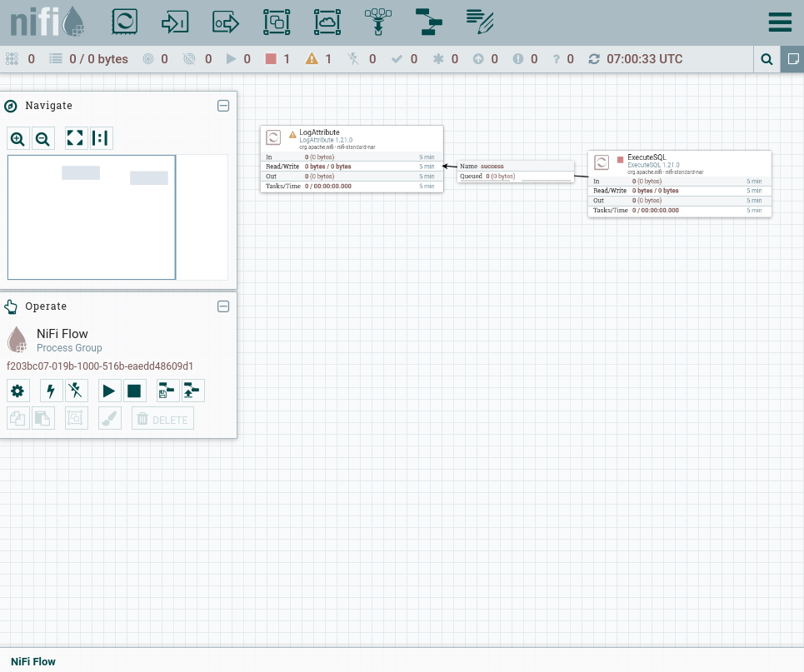Click the birdseye view thumbnail
This screenshot has height=672, width=804.
117,217
